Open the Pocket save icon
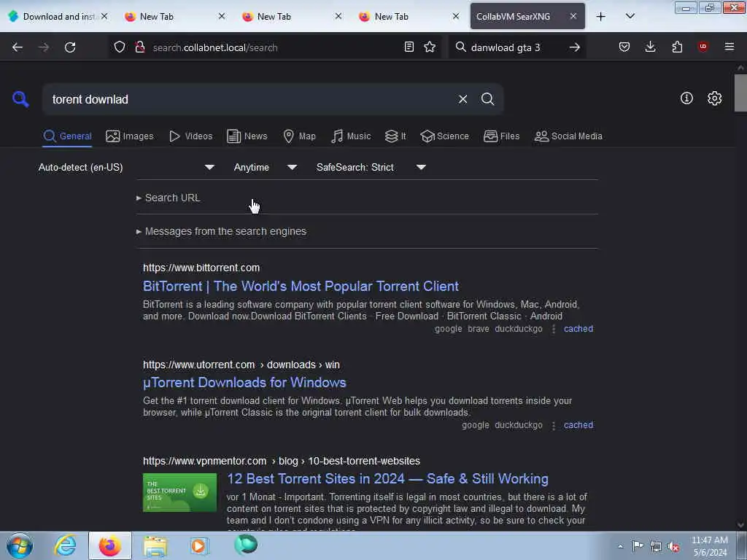This screenshot has height=560, width=747. 624,47
